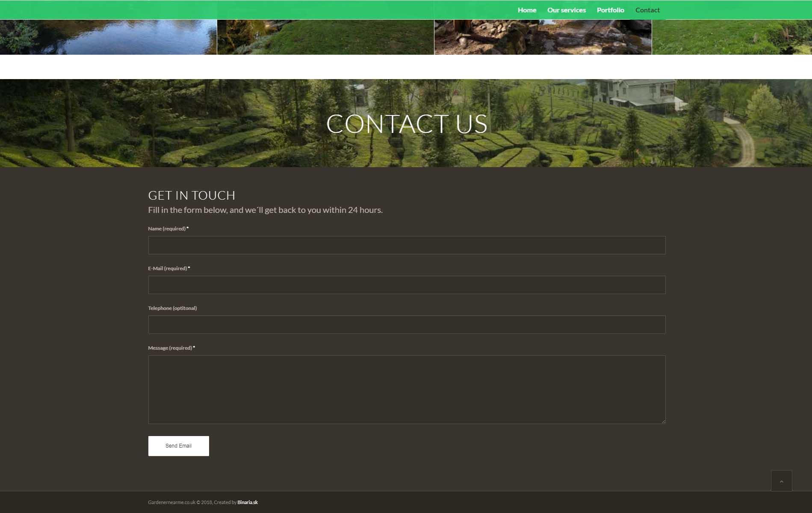
Task: Focus the Name input field
Action: (x=406, y=245)
